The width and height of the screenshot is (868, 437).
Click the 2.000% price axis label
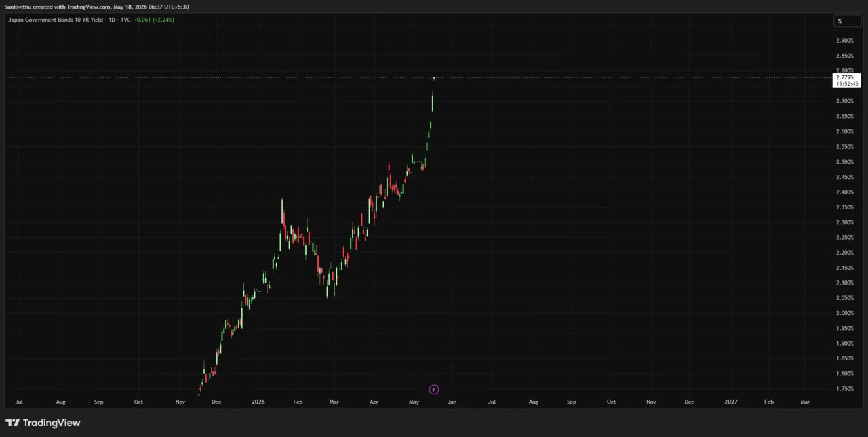(x=844, y=313)
